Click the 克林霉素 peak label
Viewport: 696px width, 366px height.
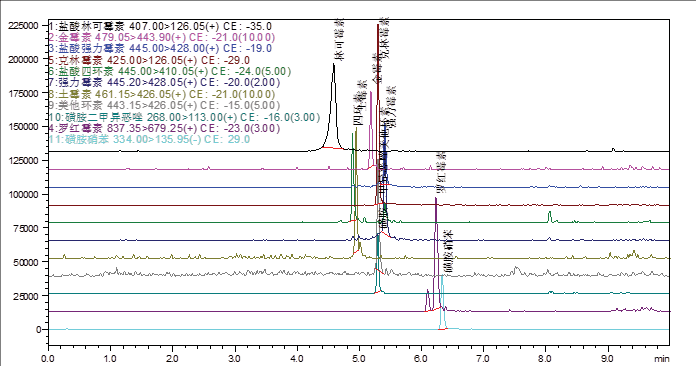[x=387, y=38]
